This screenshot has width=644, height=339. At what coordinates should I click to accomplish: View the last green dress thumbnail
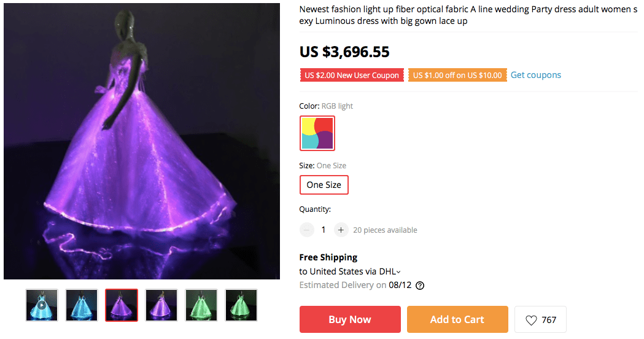(241, 305)
